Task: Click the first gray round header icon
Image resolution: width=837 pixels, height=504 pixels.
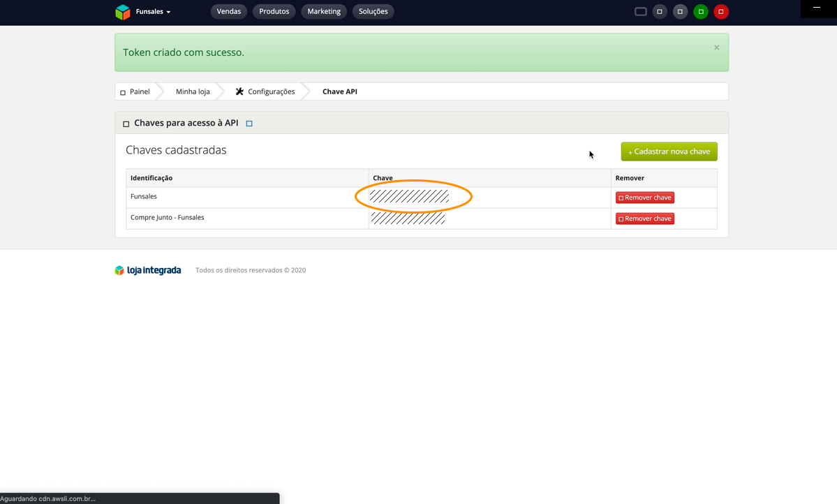Action: point(660,12)
